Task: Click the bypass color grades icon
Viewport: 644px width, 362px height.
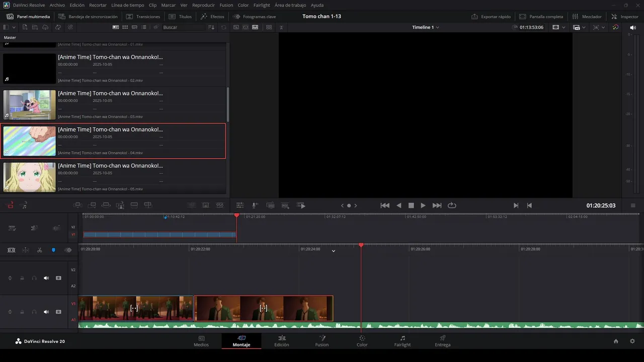Action: [615, 27]
